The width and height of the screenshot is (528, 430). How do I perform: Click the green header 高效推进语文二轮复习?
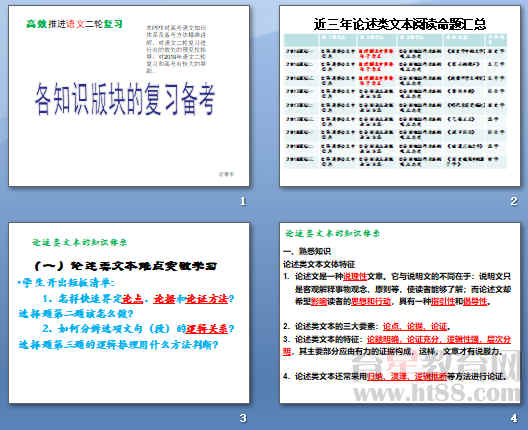click(74, 24)
